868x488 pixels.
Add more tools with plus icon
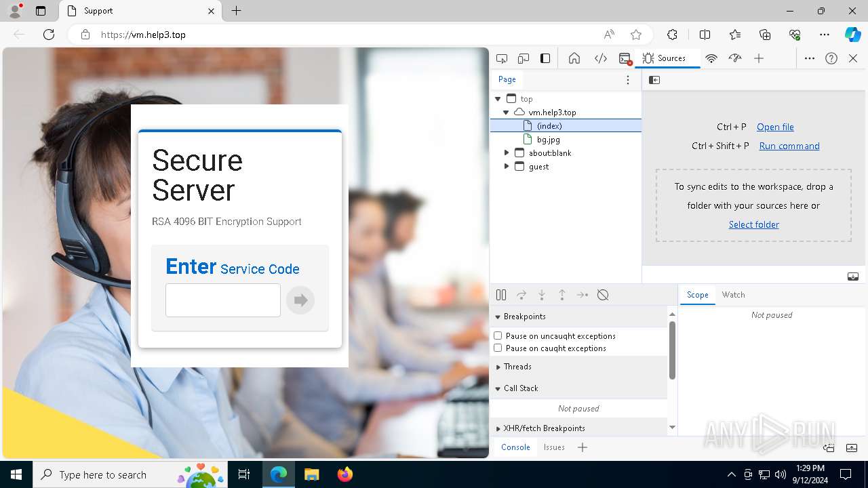coord(759,58)
